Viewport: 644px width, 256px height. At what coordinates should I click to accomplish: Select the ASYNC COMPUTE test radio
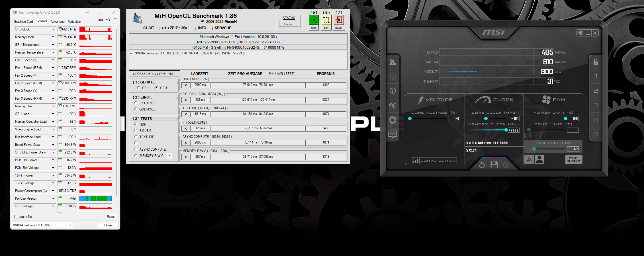(136, 149)
